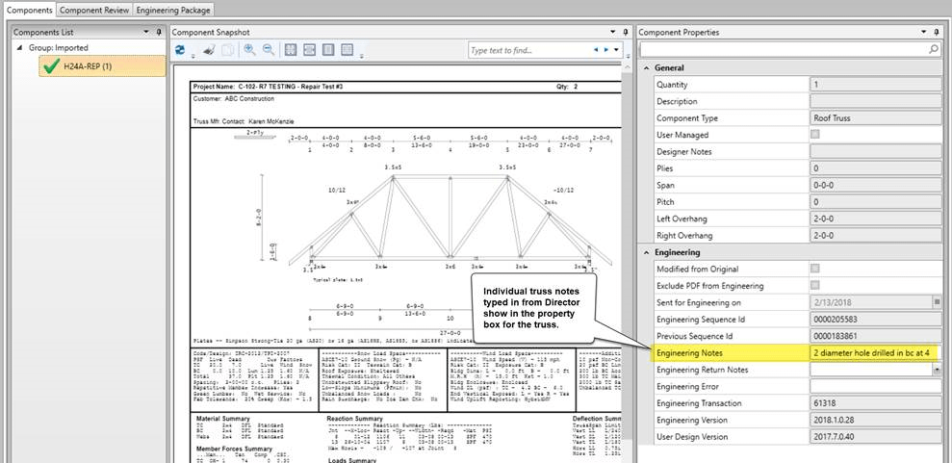Select the third page layout icon
Image resolution: width=952 pixels, height=463 pixels.
[328, 50]
